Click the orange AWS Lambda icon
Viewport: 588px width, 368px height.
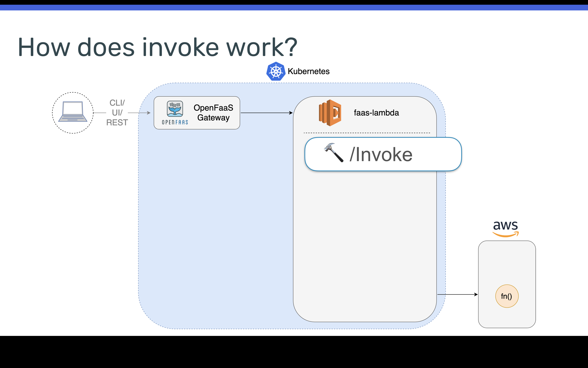330,113
